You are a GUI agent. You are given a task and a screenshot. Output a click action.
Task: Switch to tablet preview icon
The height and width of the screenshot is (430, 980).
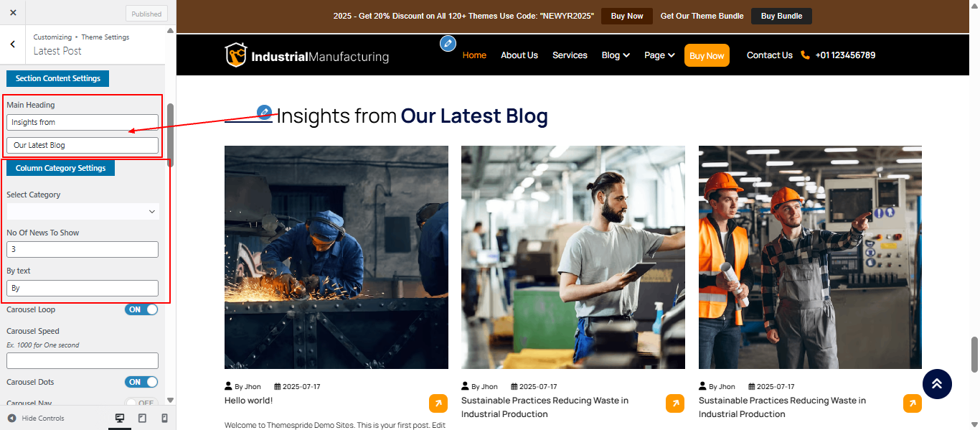pyautogui.click(x=142, y=418)
